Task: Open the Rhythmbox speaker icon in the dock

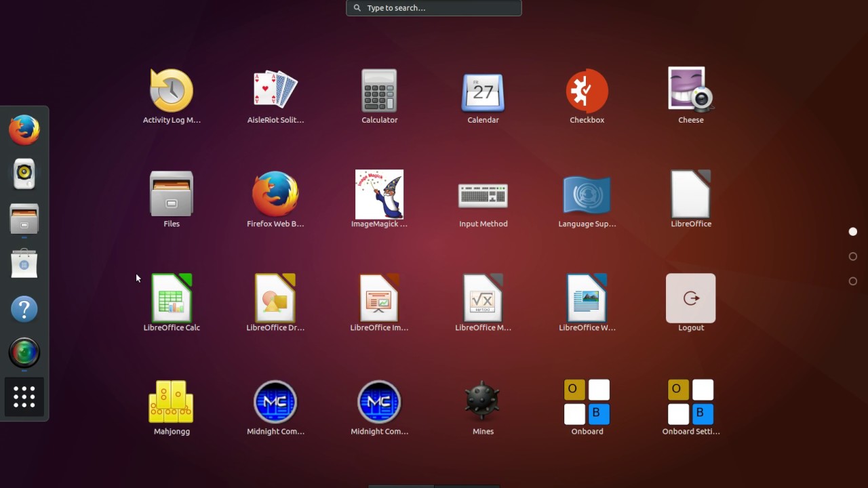Action: pos(24,174)
